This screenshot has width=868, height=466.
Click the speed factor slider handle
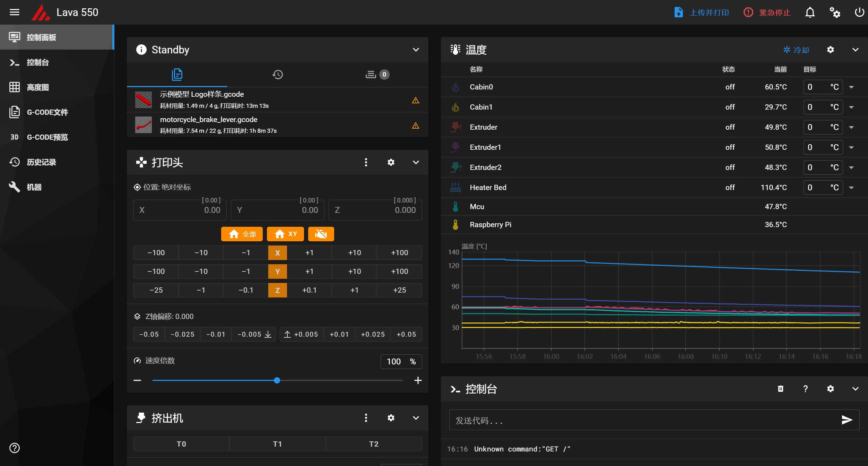click(x=277, y=380)
